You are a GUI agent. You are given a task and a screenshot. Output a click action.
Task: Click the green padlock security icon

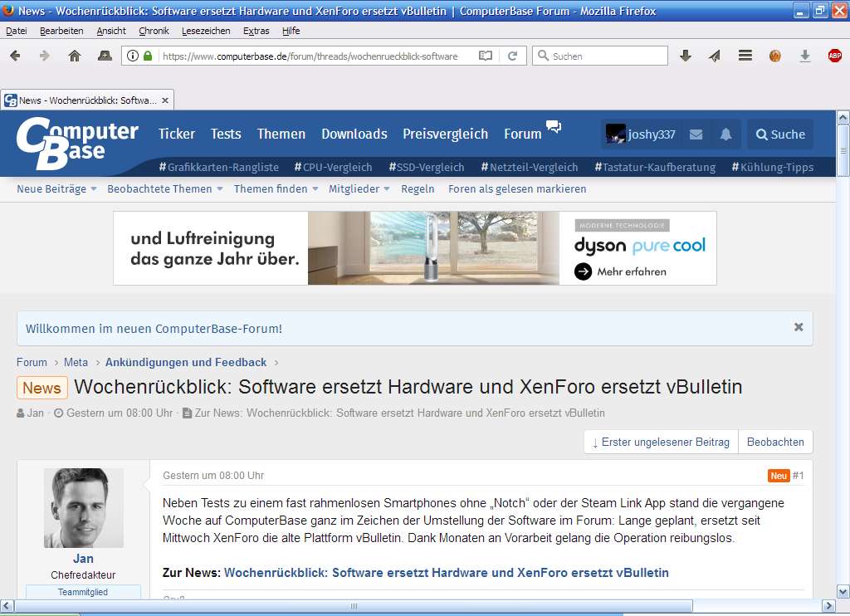coord(148,56)
